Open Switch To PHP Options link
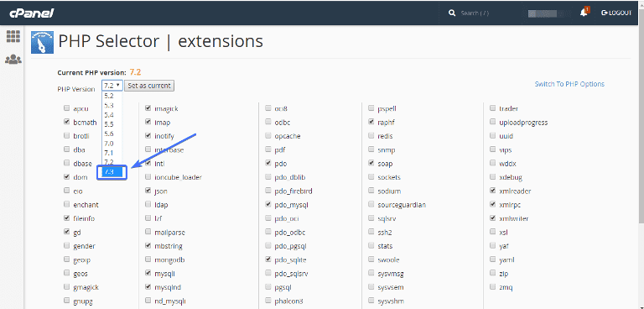The image size is (644, 309). click(x=569, y=84)
